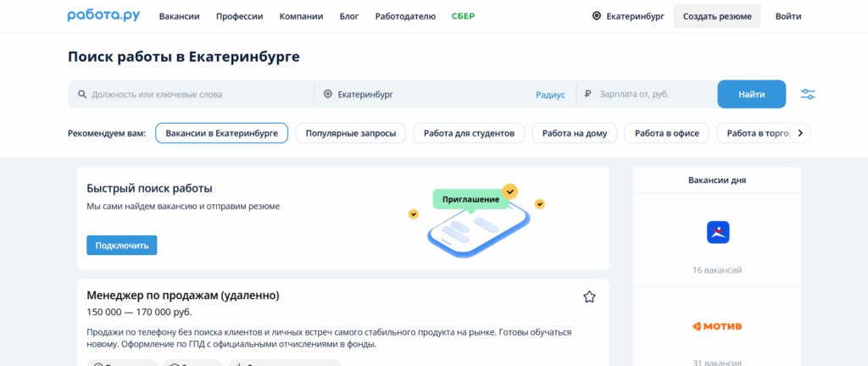
Task: Select the Работа на дому chip
Action: (574, 134)
